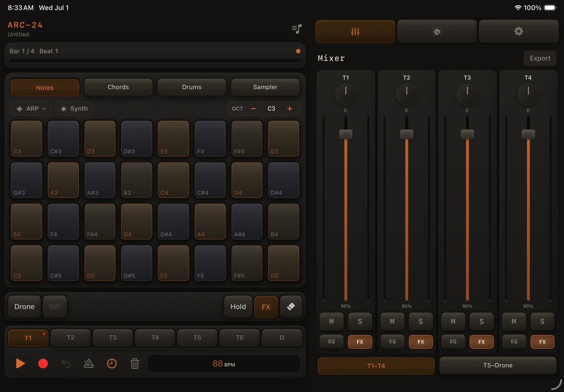This screenshot has width=564, height=392.
Task: Mute track T1 in the mixer
Action: pyautogui.click(x=331, y=321)
